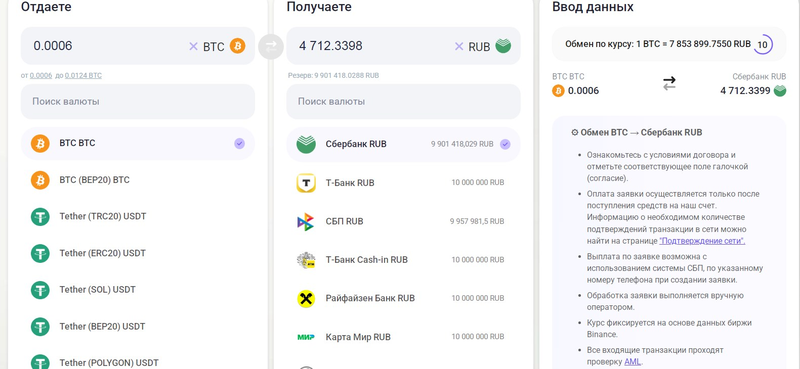Open the AML check link
This screenshot has width=800, height=369.
pos(632,362)
